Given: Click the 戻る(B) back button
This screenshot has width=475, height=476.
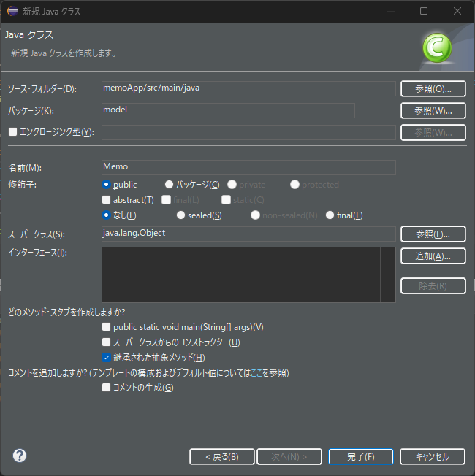Looking at the screenshot, I should (x=222, y=456).
